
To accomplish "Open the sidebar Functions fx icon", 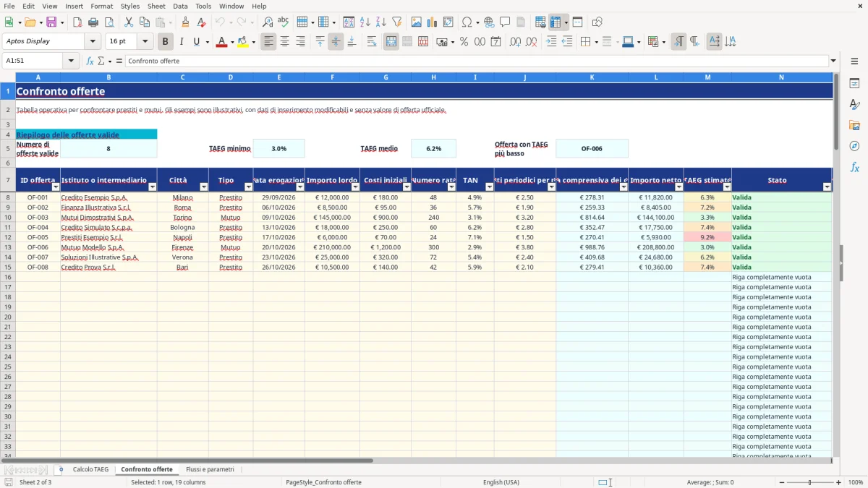I will coord(854,167).
